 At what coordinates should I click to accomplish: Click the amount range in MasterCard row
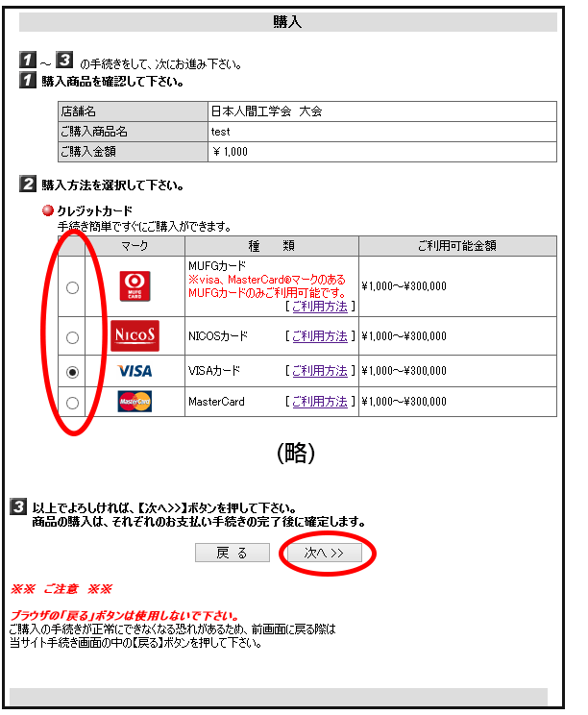coord(404,402)
